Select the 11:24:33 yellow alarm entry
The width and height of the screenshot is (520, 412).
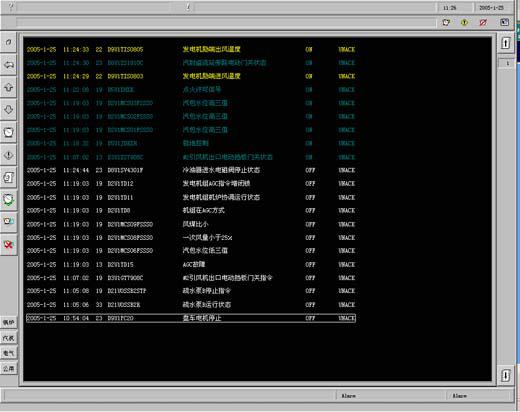191,49
